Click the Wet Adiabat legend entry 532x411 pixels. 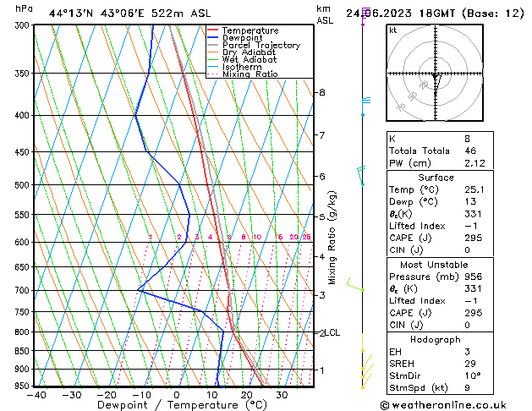[x=246, y=60]
